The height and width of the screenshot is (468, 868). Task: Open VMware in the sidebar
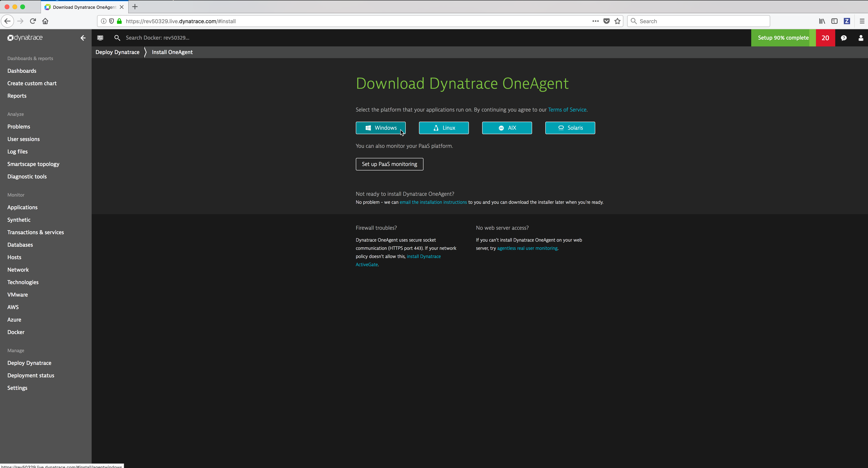(x=18, y=295)
